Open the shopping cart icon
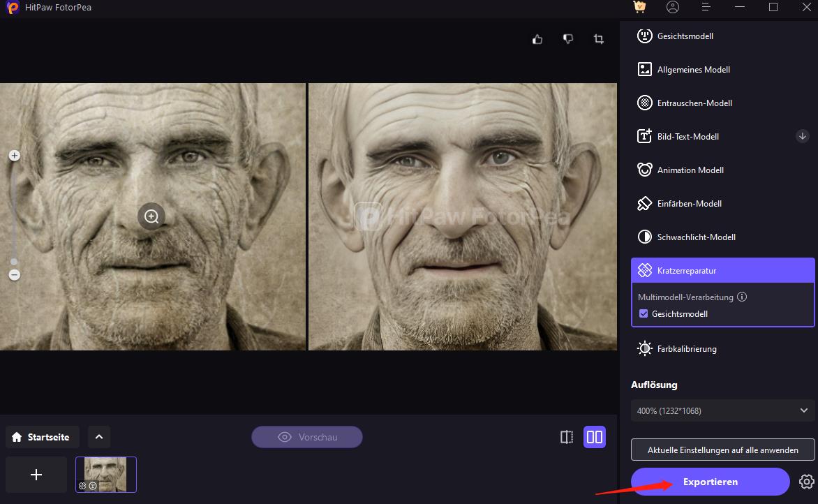The height and width of the screenshot is (504, 818). (x=639, y=7)
